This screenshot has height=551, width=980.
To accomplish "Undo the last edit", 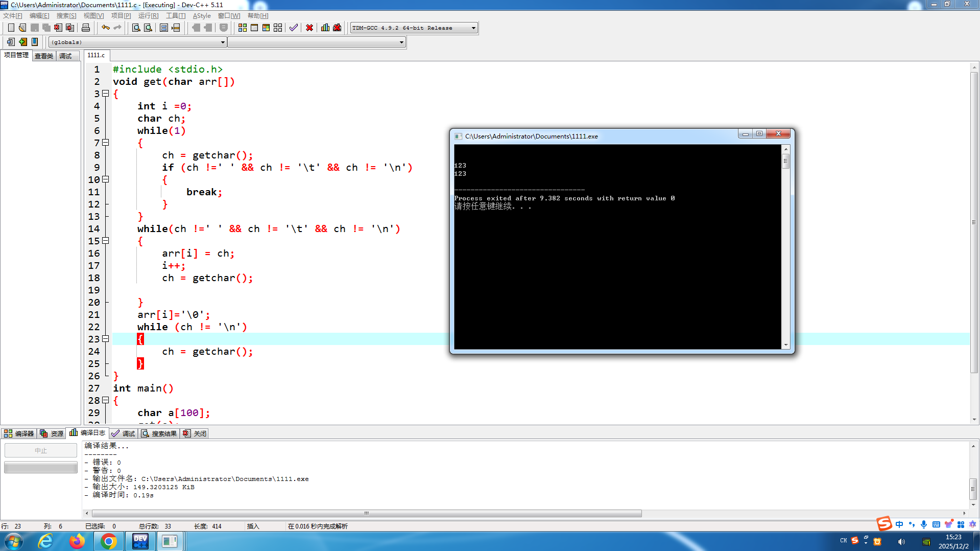I will coord(105,28).
